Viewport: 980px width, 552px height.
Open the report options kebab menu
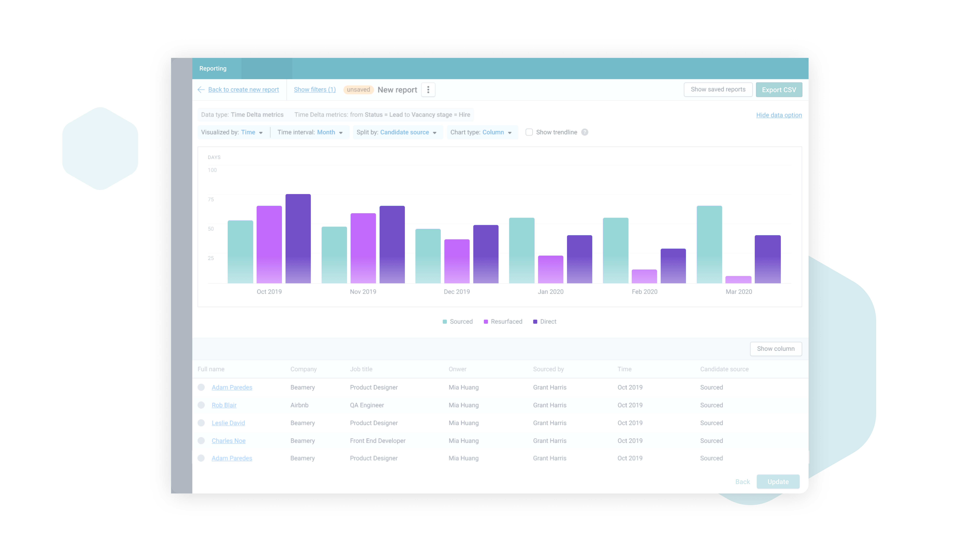428,89
